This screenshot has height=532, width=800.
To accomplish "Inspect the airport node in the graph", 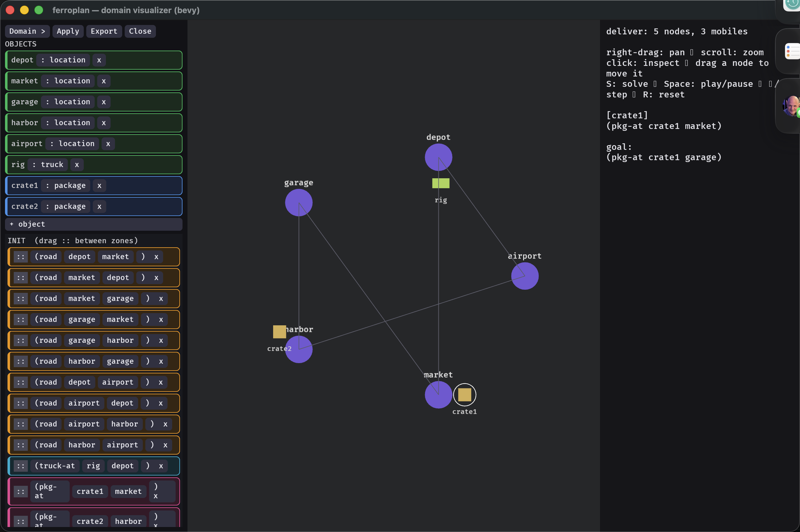I will pyautogui.click(x=525, y=276).
